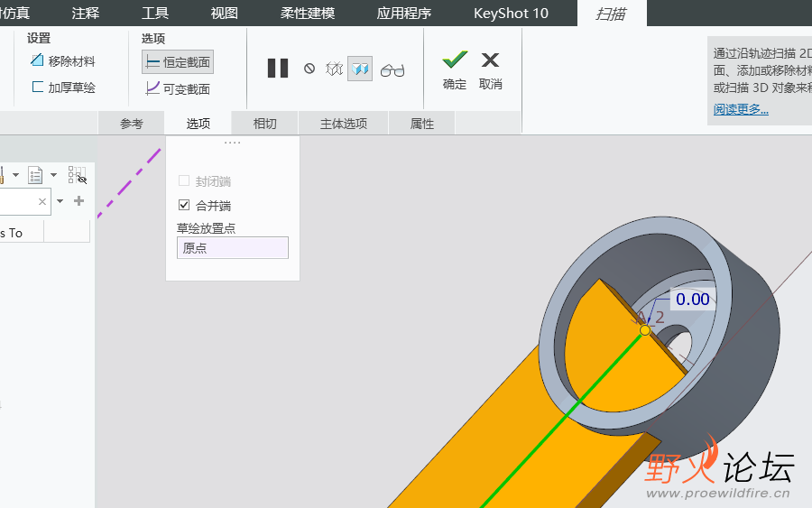
Task: Check the 合并端 merge ends checkbox
Action: (184, 205)
